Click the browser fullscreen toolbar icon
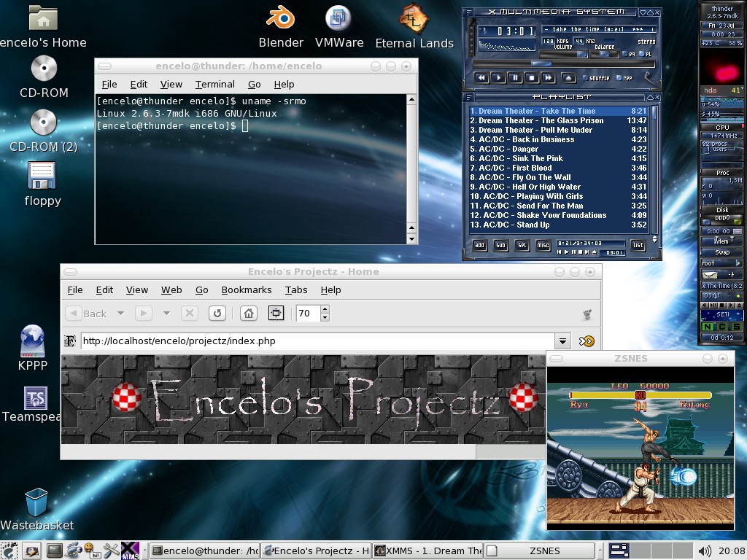 pyautogui.click(x=276, y=314)
